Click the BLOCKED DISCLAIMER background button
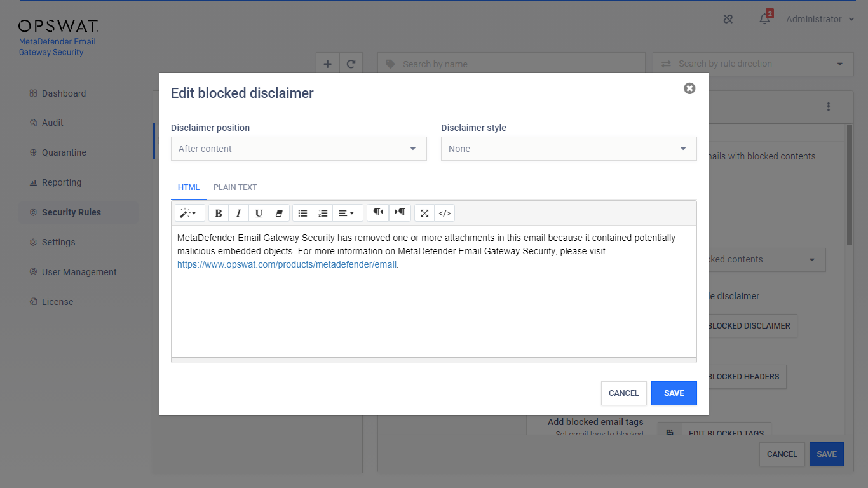This screenshot has width=868, height=488. tap(752, 325)
